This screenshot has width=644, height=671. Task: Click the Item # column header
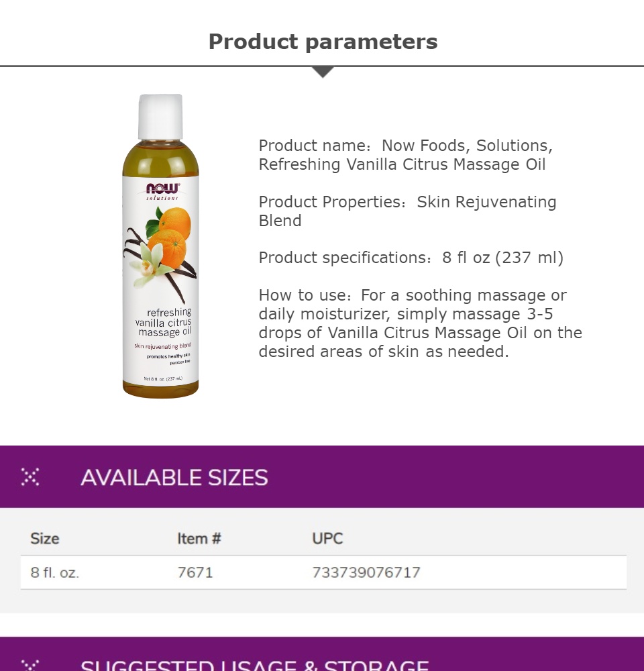click(199, 538)
